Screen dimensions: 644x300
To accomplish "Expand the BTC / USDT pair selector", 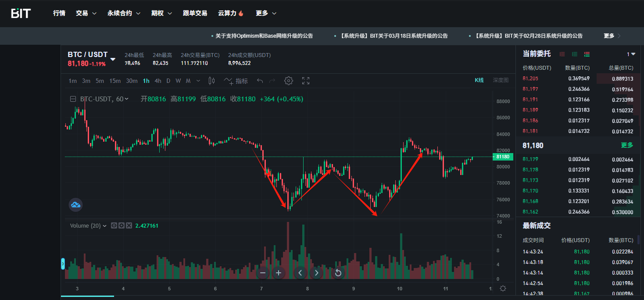I will [x=113, y=59].
